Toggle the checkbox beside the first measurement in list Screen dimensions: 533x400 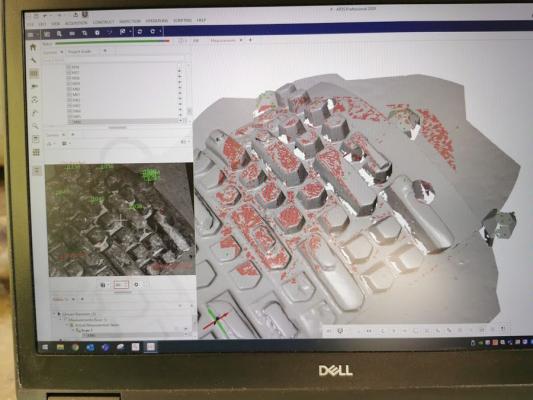point(69,67)
